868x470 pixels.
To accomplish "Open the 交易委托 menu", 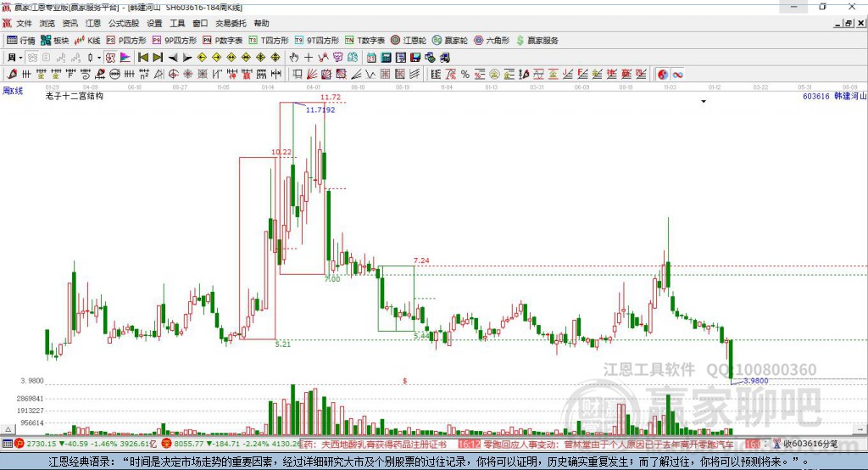I will [x=231, y=23].
